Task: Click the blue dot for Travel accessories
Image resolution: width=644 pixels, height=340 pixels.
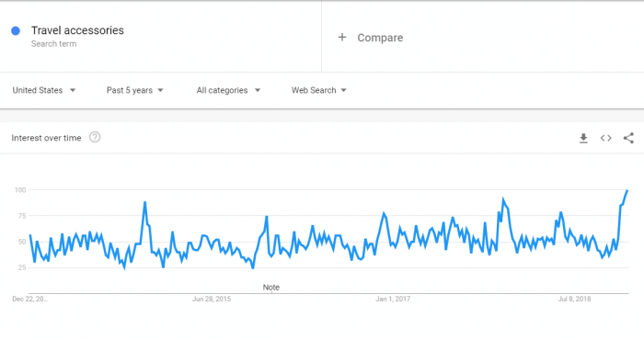Action: coord(16,30)
